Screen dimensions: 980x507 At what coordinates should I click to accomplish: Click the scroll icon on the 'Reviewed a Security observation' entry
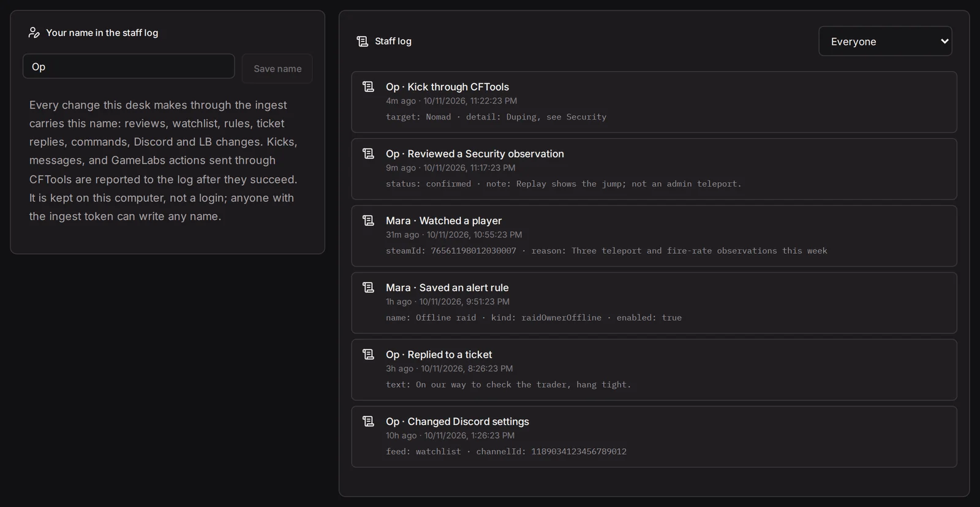368,153
